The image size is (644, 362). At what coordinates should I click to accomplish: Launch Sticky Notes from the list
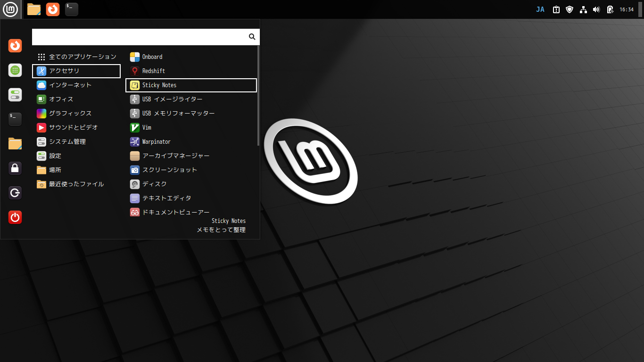click(x=191, y=85)
